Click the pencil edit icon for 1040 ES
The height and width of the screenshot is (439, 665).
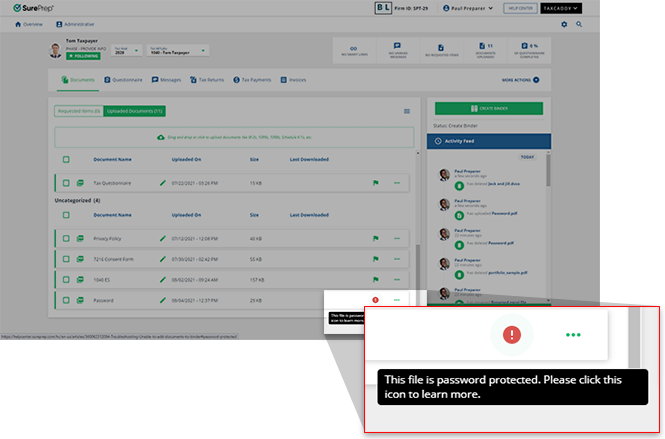(162, 280)
